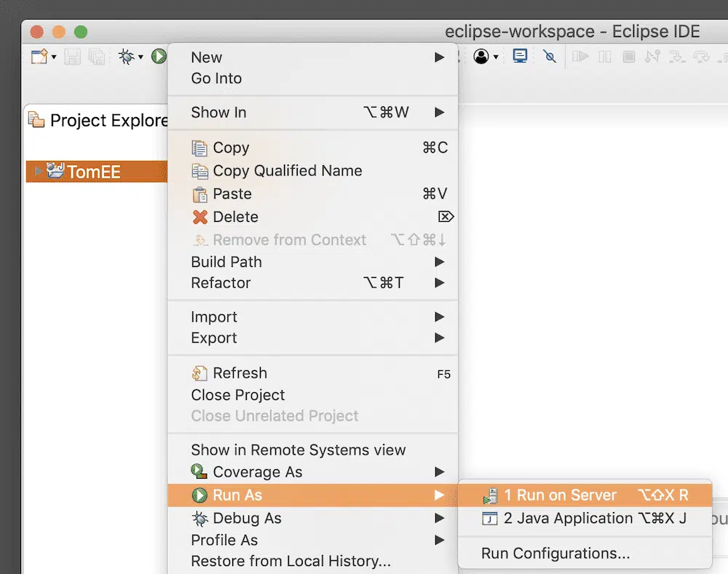Click the Resume debug toolbar icon
The image size is (728, 574).
coord(580,57)
